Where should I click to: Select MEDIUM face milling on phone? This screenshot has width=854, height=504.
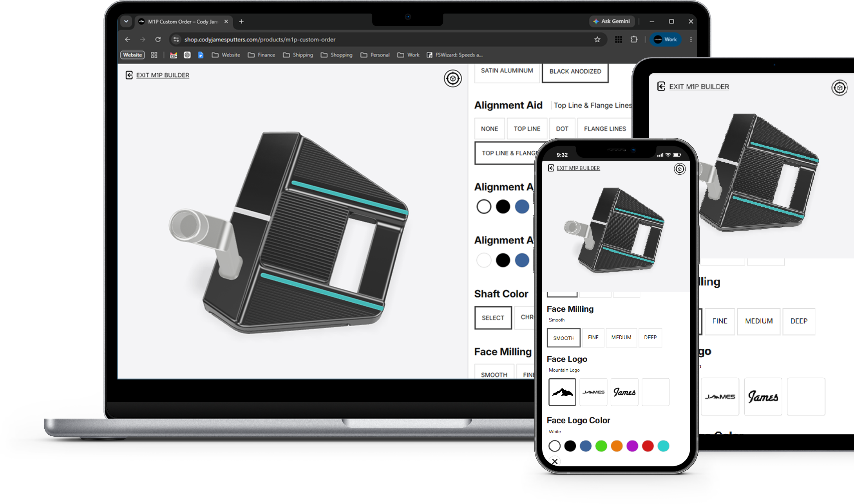[x=621, y=338]
